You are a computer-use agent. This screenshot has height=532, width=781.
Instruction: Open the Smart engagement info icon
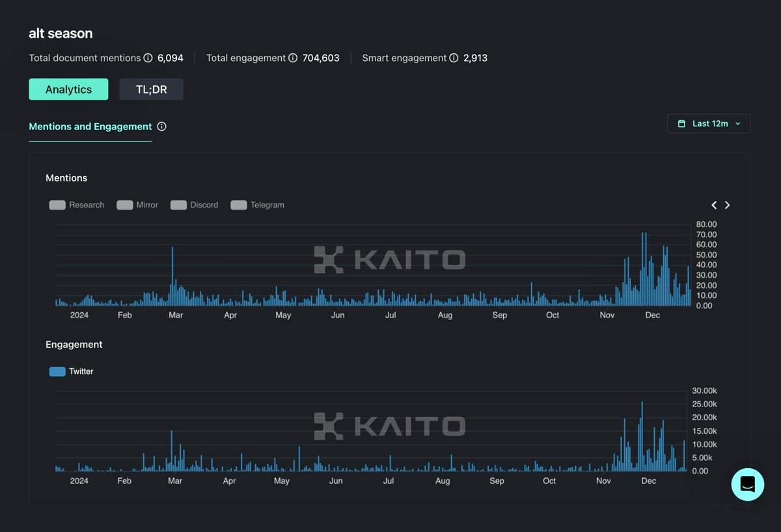[454, 58]
